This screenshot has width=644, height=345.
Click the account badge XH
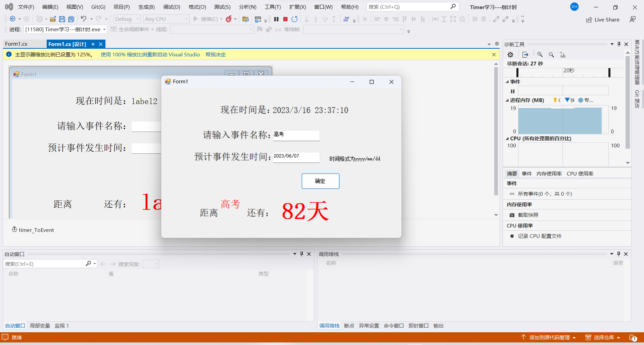coord(574,7)
